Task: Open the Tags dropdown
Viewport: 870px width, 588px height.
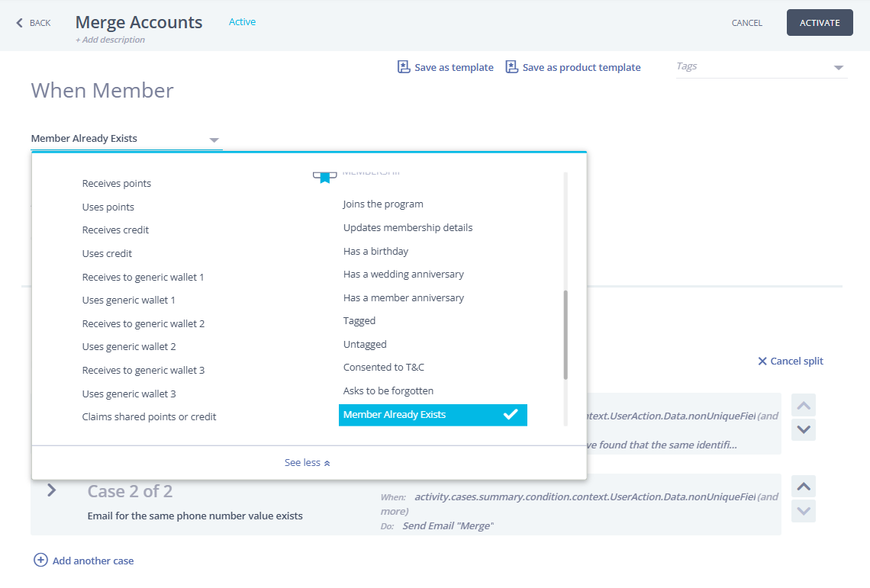Action: click(x=839, y=67)
